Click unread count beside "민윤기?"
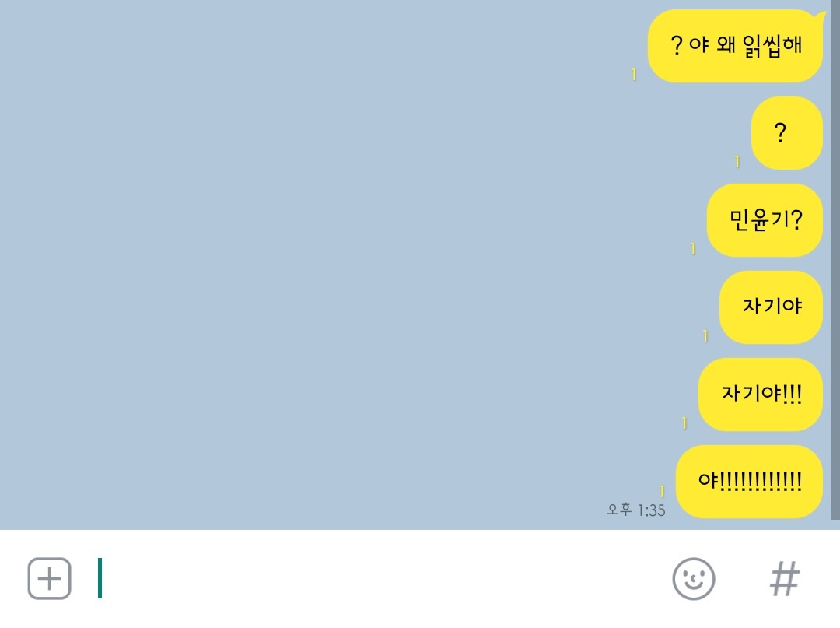840x628 pixels. tap(693, 248)
